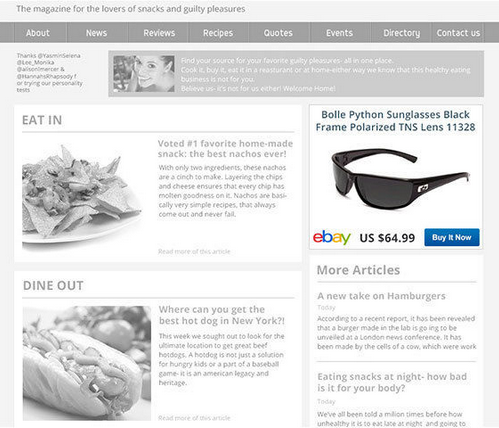The width and height of the screenshot is (499, 428).
Task: Click the hot dog photo
Action: point(87,363)
